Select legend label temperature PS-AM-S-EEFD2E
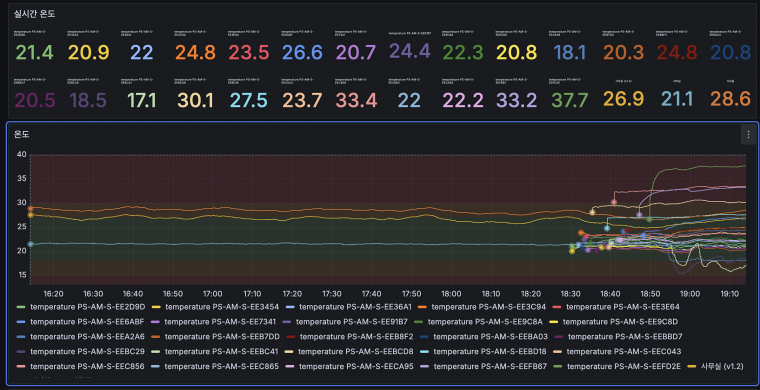The height and width of the screenshot is (390, 760). click(624, 366)
